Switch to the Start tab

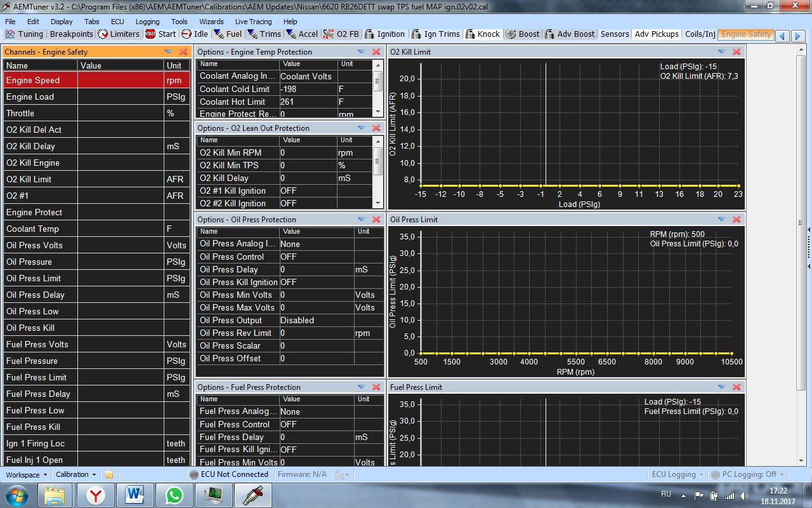tap(161, 34)
